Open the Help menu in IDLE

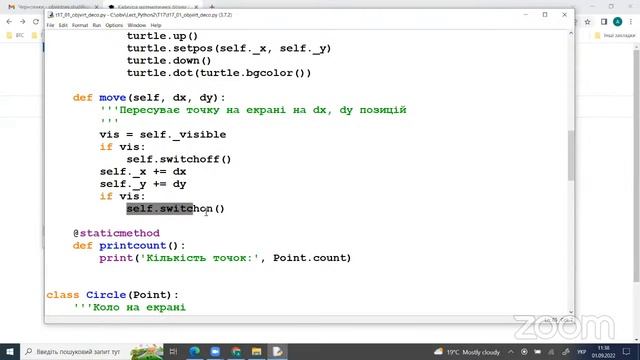click(156, 25)
